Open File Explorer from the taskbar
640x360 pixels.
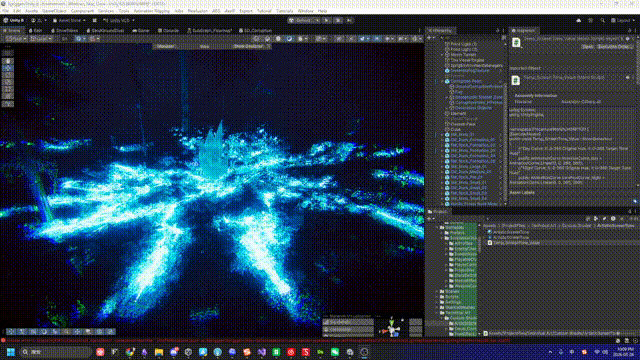click(x=159, y=352)
